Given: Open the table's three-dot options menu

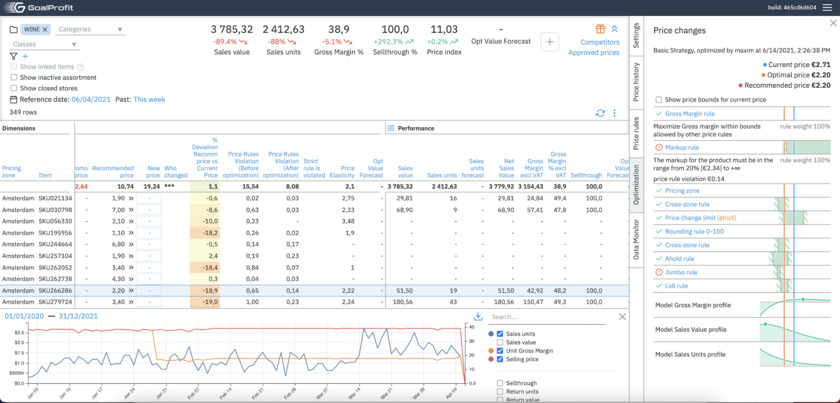Looking at the screenshot, I should 615,114.
